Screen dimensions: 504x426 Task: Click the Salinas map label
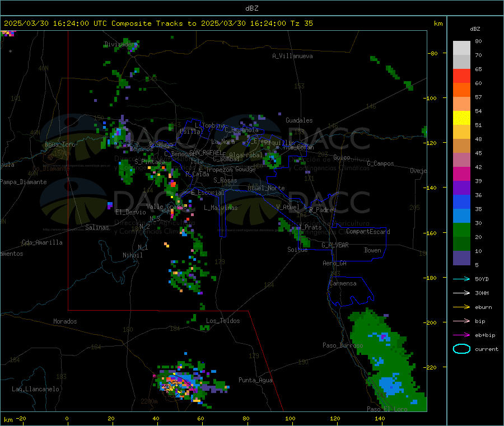97,227
